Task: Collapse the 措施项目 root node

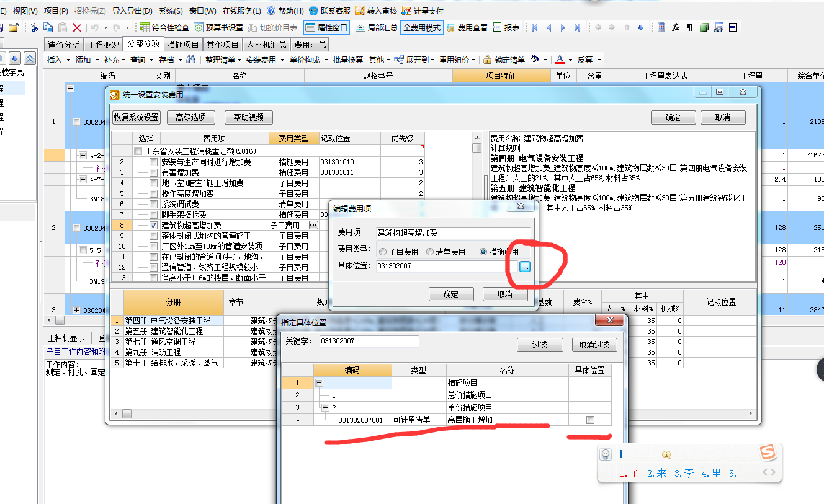Action: click(319, 382)
